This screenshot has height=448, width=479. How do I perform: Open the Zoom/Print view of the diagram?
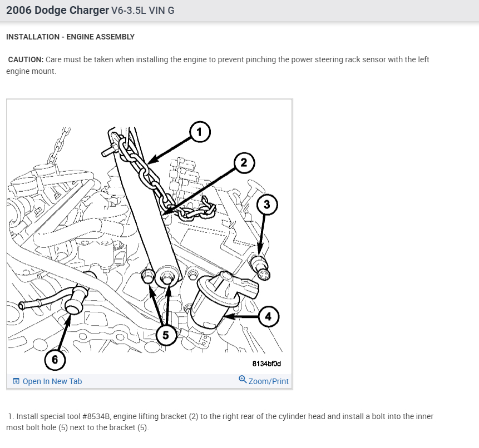[263, 381]
